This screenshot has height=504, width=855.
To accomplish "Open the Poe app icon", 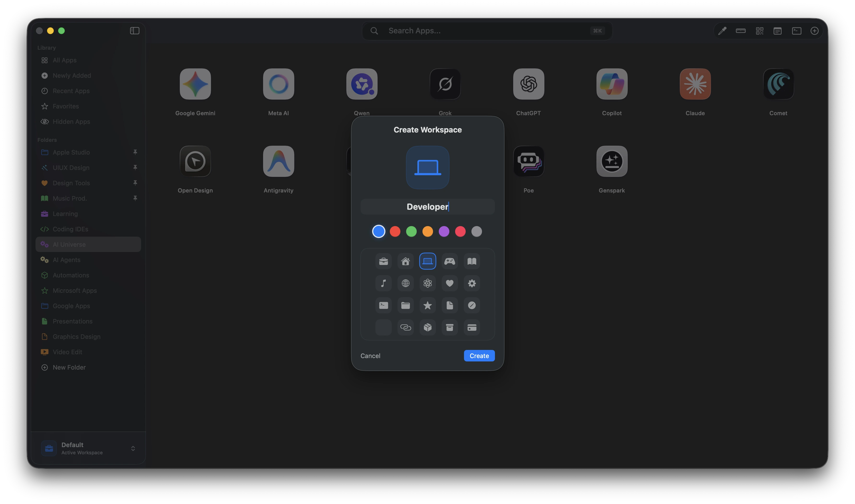I will (529, 161).
